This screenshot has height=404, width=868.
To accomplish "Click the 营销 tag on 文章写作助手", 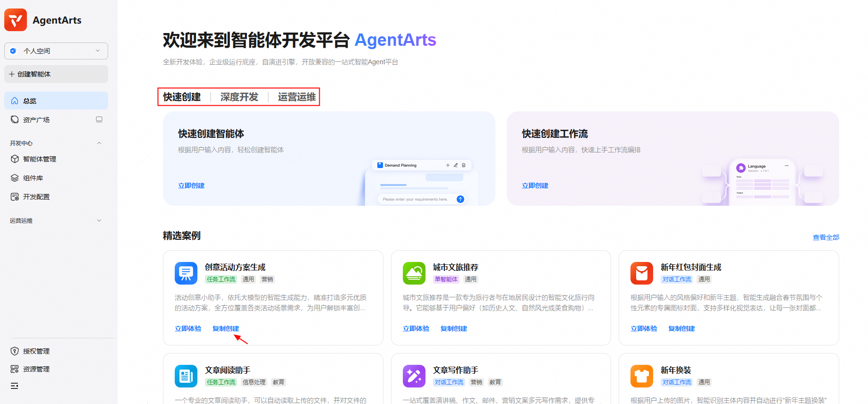I will pos(477,382).
